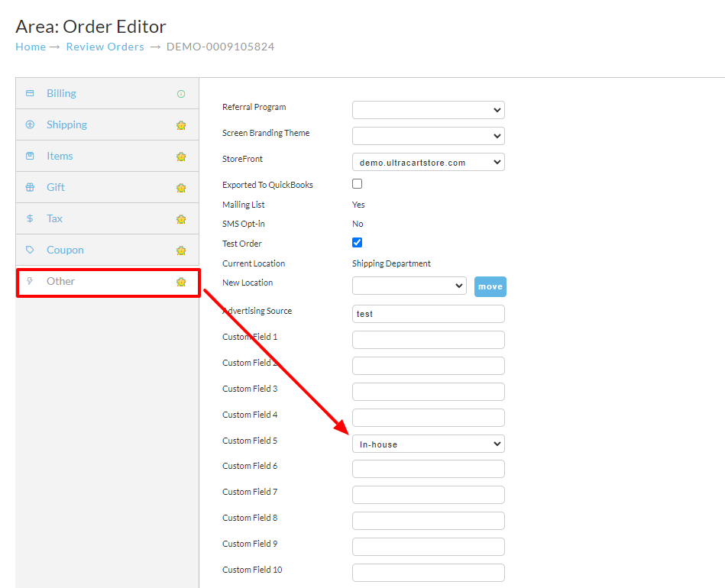Click the Coupon tag icon
The width and height of the screenshot is (725, 588).
point(30,250)
